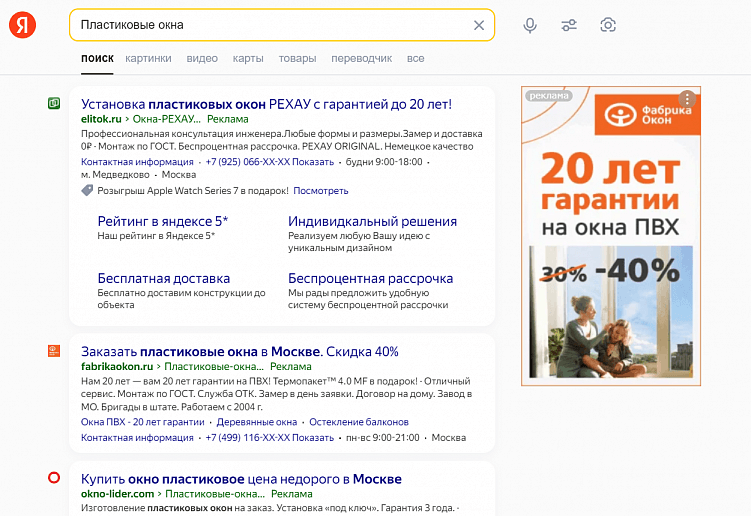751x516 pixels.
Task: Open Беспроцентная рассрочка sitelink
Action: [x=370, y=278]
